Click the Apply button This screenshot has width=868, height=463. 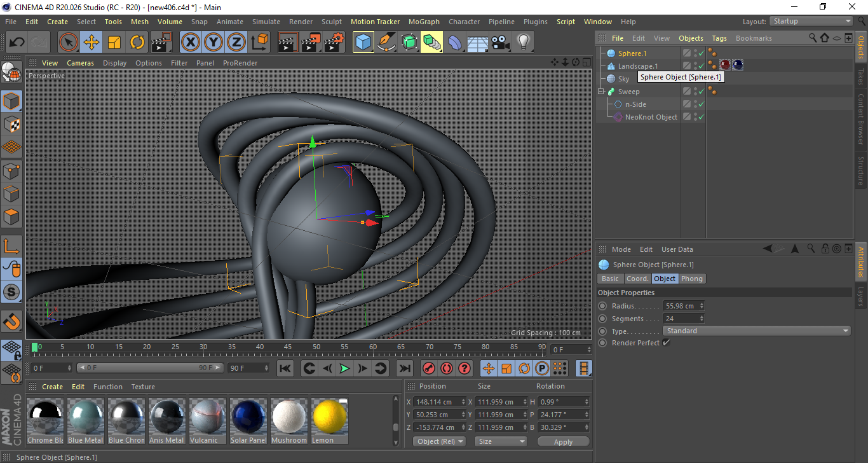563,441
